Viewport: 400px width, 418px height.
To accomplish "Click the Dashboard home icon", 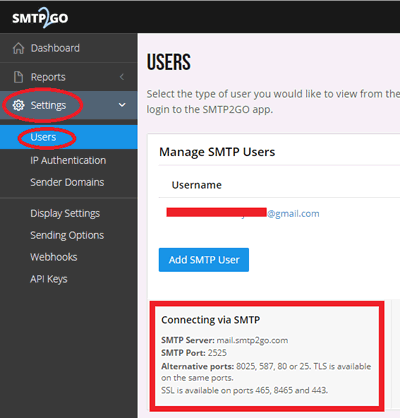I will pos(18,48).
